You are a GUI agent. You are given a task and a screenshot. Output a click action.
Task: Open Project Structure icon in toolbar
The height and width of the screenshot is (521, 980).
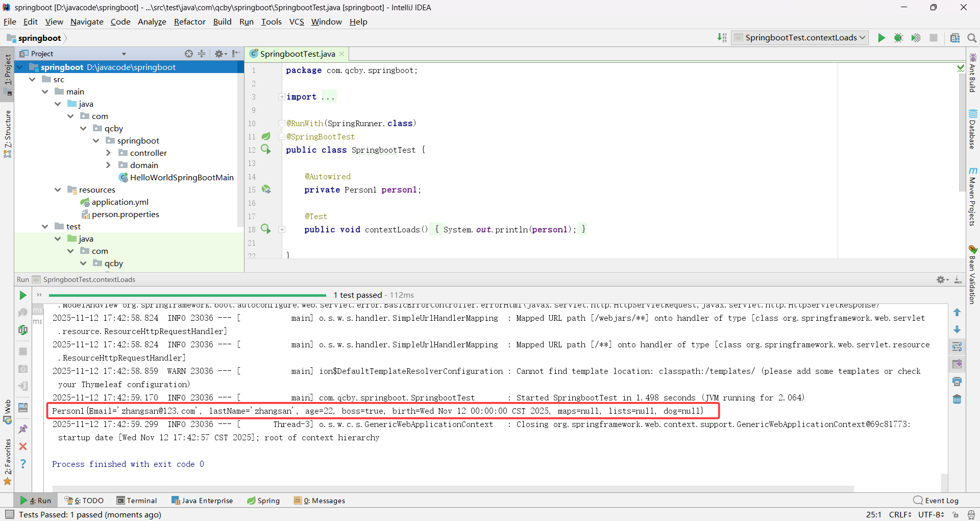(955, 38)
